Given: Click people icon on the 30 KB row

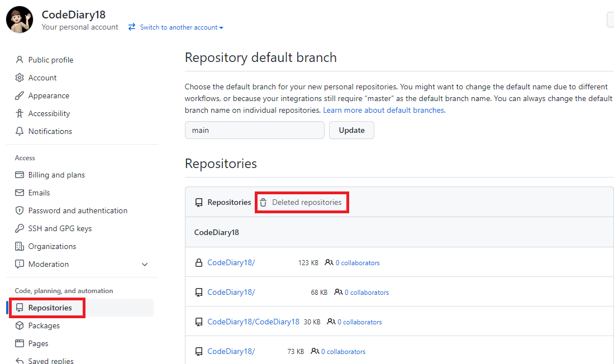Looking at the screenshot, I should coord(331,322).
